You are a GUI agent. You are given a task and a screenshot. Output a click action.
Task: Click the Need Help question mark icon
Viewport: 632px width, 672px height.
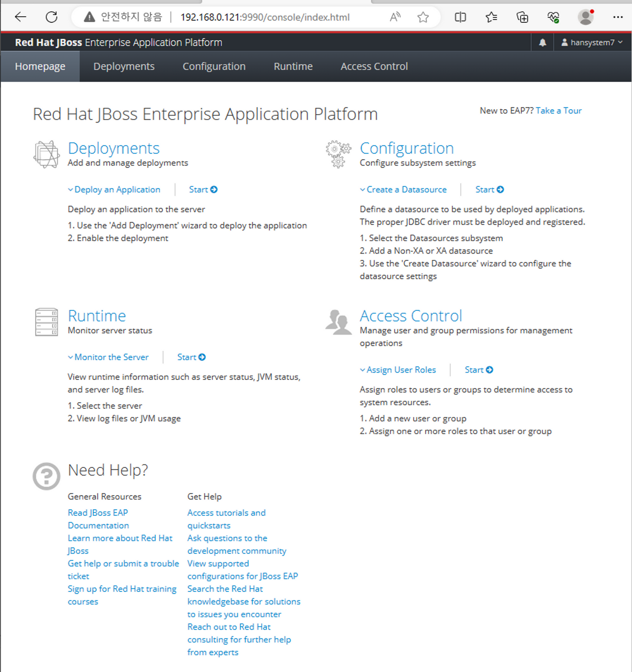(46, 476)
